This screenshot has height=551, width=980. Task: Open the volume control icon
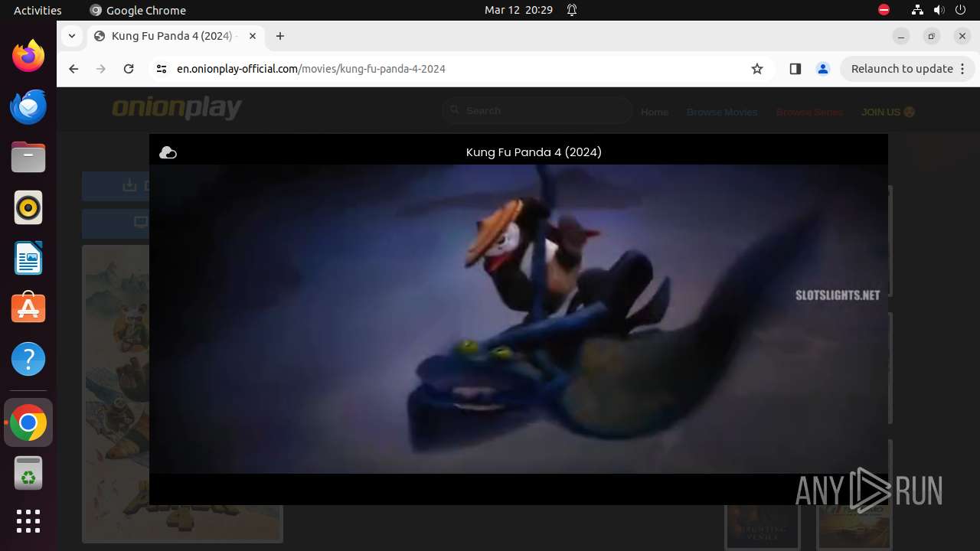tap(939, 10)
